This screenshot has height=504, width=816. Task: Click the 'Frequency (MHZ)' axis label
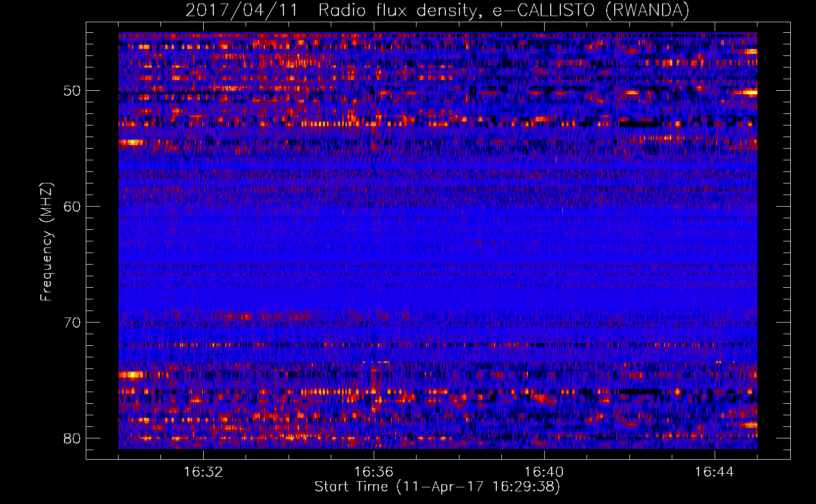click(x=46, y=241)
